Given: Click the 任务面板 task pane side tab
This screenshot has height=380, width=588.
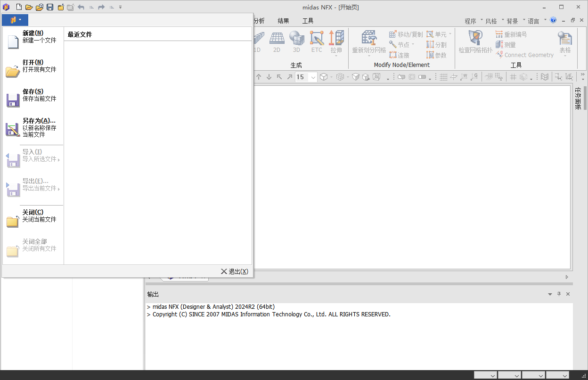Looking at the screenshot, I should pos(578,98).
